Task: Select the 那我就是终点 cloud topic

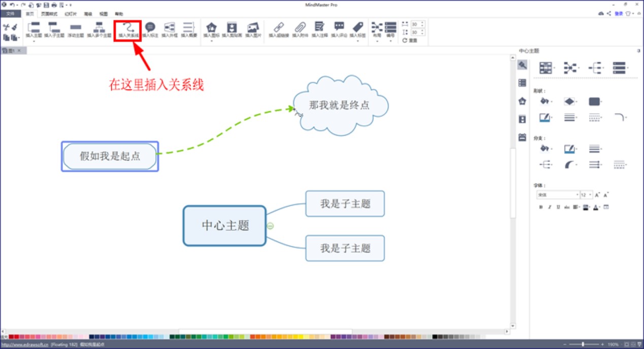Action: click(341, 106)
